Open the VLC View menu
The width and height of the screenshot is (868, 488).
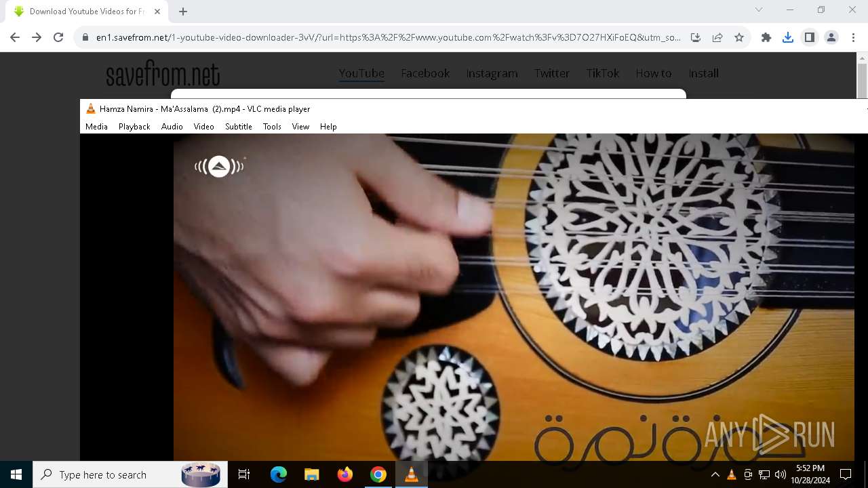tap(300, 127)
